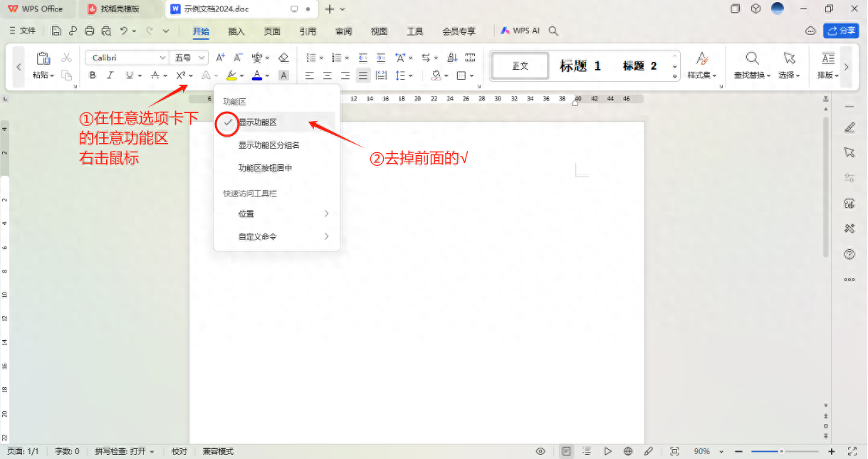Open the 文件 menu
The image size is (868, 459).
(22, 31)
